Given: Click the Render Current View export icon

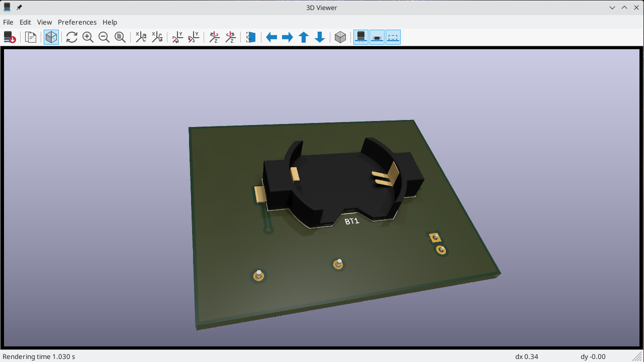Looking at the screenshot, I should (10, 37).
